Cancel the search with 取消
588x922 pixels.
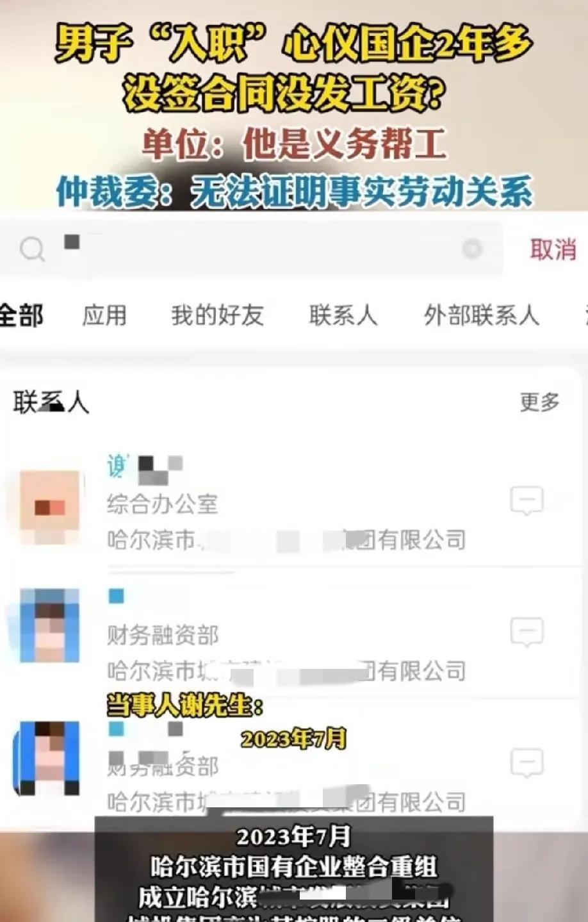tap(553, 249)
